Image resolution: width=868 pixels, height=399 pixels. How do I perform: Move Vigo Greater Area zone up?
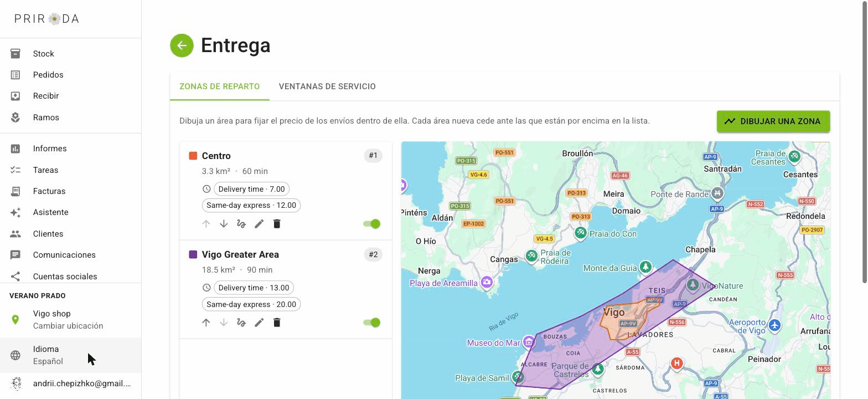(206, 323)
